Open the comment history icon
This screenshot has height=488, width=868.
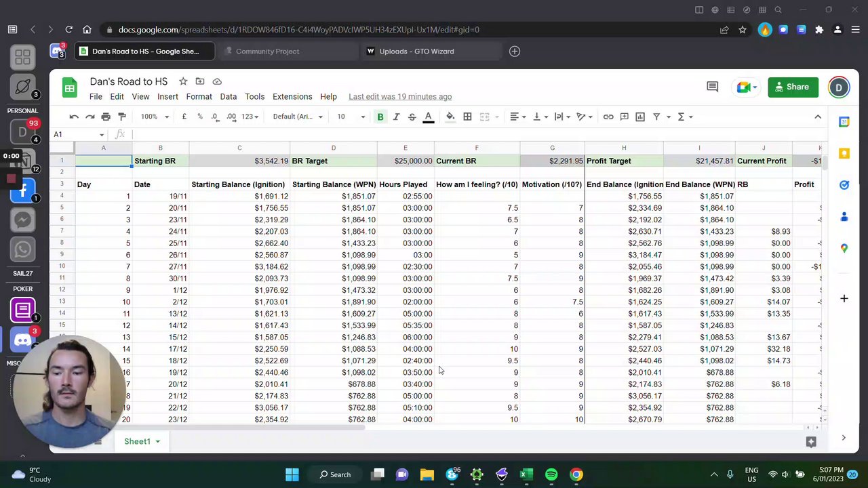pos(712,87)
